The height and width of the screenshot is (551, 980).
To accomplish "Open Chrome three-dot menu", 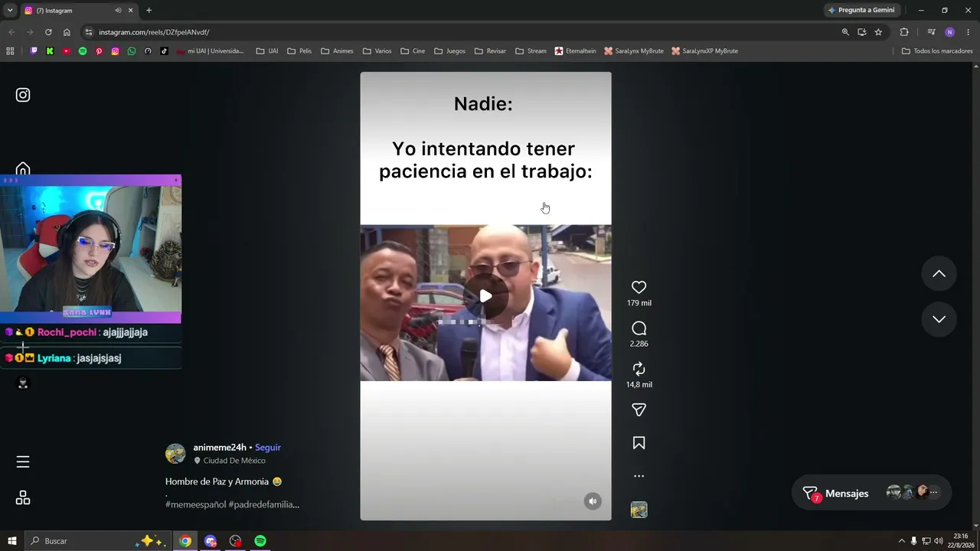I will pos(968,32).
